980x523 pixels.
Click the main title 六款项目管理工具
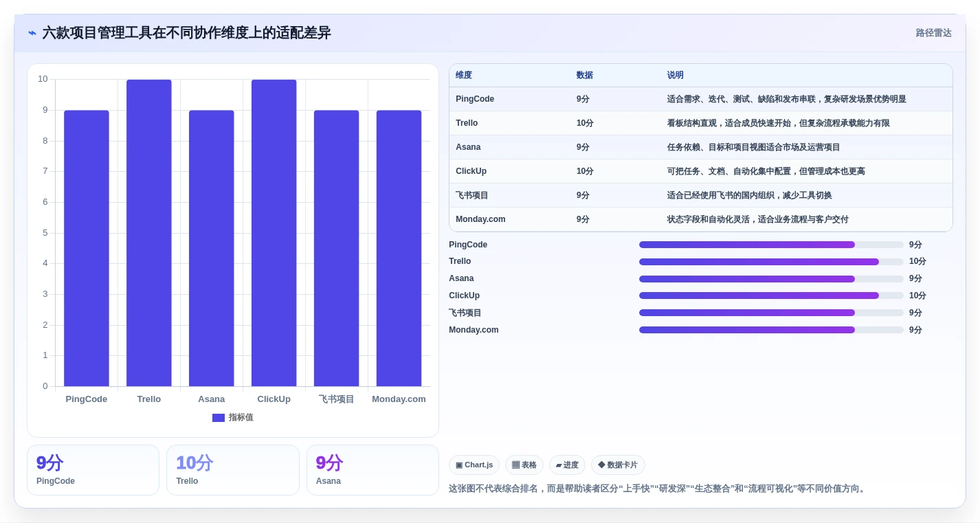click(x=186, y=33)
